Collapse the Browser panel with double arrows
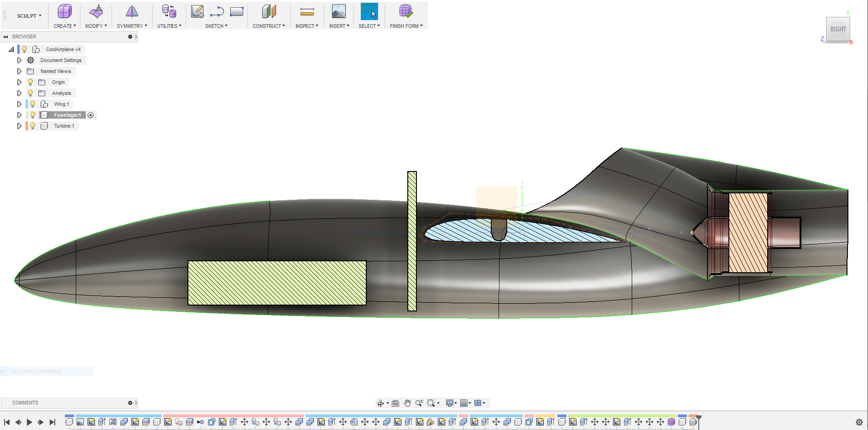 point(5,36)
